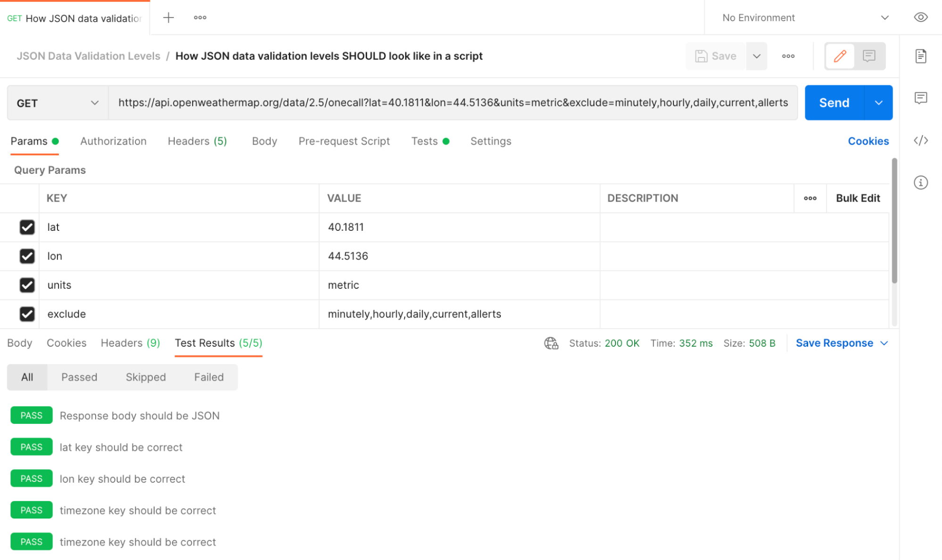
Task: Click the request URL input field
Action: (x=453, y=103)
